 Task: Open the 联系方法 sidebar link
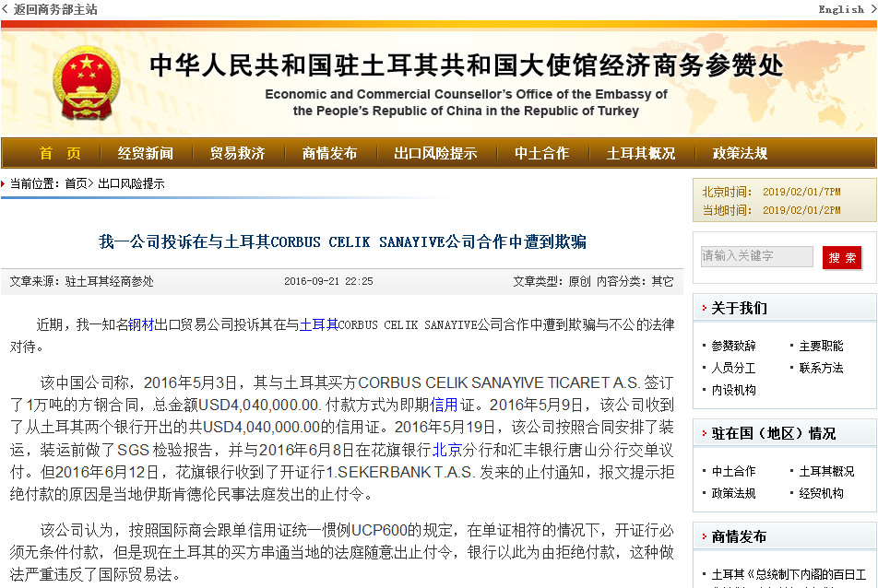click(x=822, y=368)
